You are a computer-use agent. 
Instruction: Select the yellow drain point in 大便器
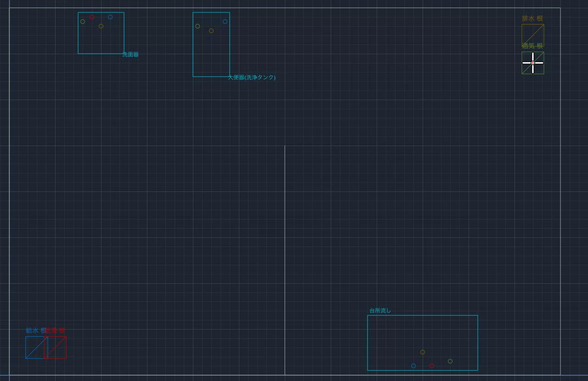tap(211, 31)
